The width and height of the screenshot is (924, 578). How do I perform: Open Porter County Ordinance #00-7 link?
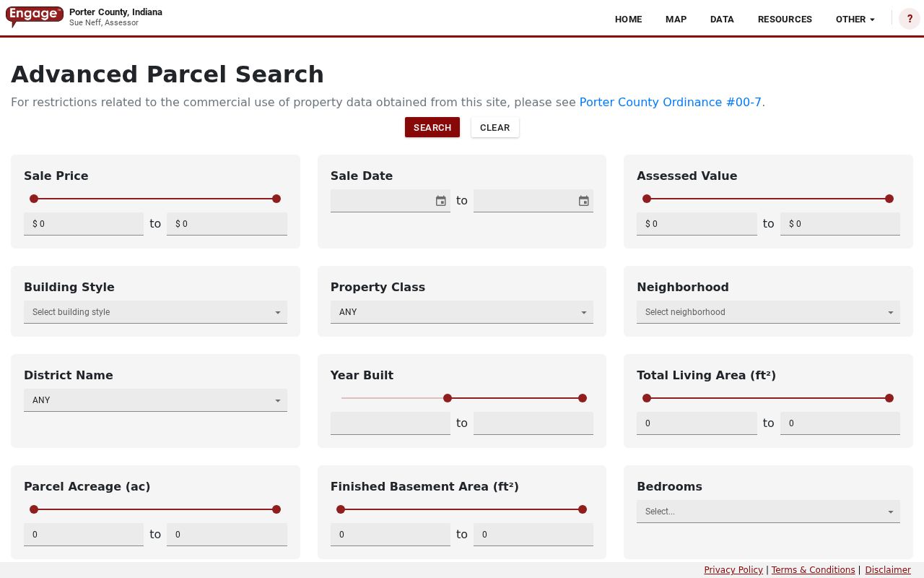click(671, 102)
